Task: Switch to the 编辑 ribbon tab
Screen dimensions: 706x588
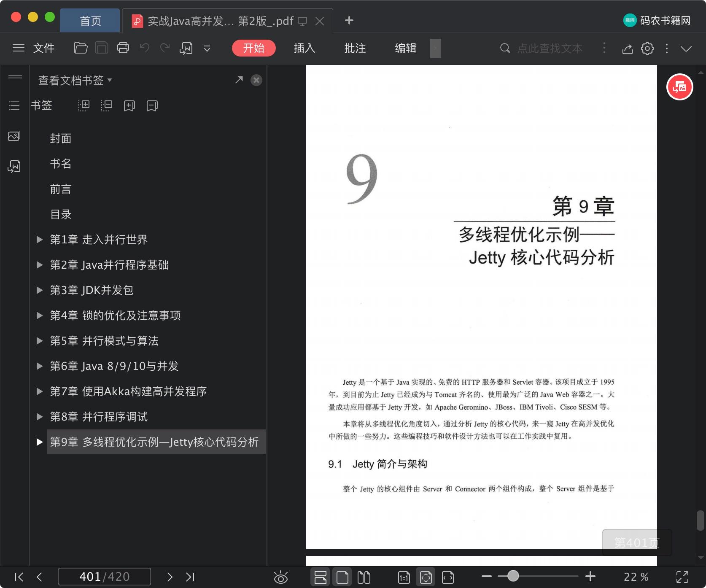Action: pyautogui.click(x=406, y=48)
